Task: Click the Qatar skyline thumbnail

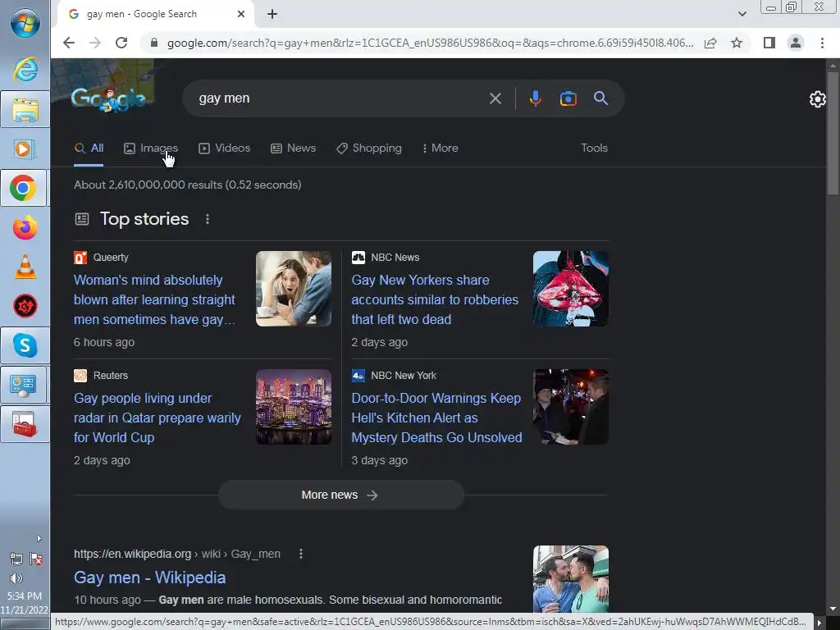Action: tap(294, 407)
